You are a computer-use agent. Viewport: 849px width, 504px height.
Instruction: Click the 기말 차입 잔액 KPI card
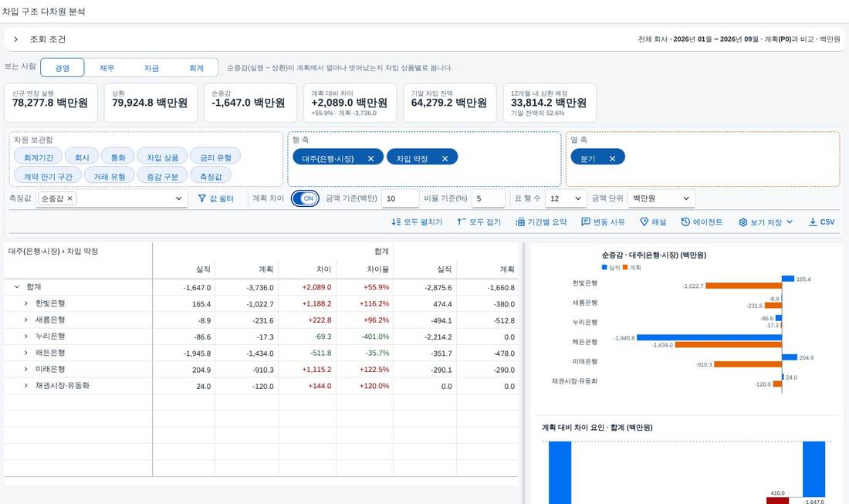coord(449,103)
